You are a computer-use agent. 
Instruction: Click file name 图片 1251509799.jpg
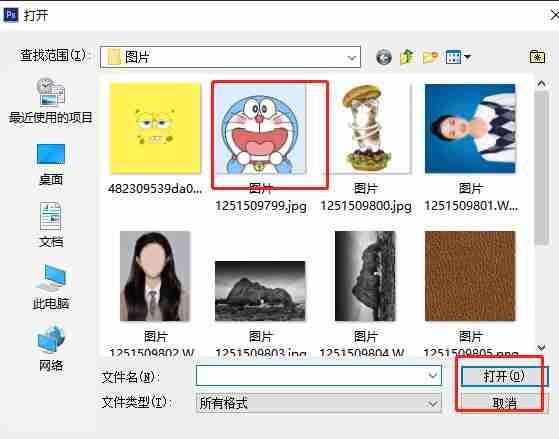click(x=261, y=197)
